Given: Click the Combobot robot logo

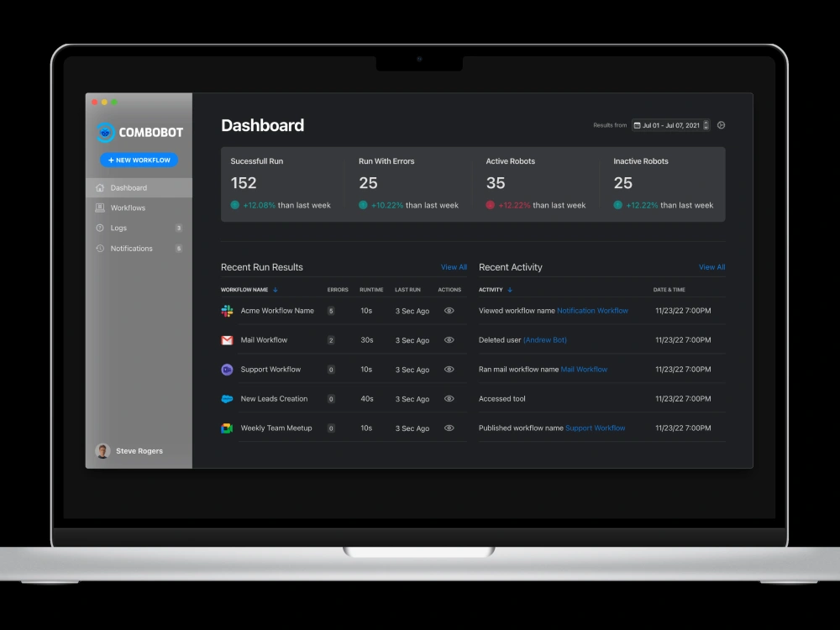Looking at the screenshot, I should [104, 132].
